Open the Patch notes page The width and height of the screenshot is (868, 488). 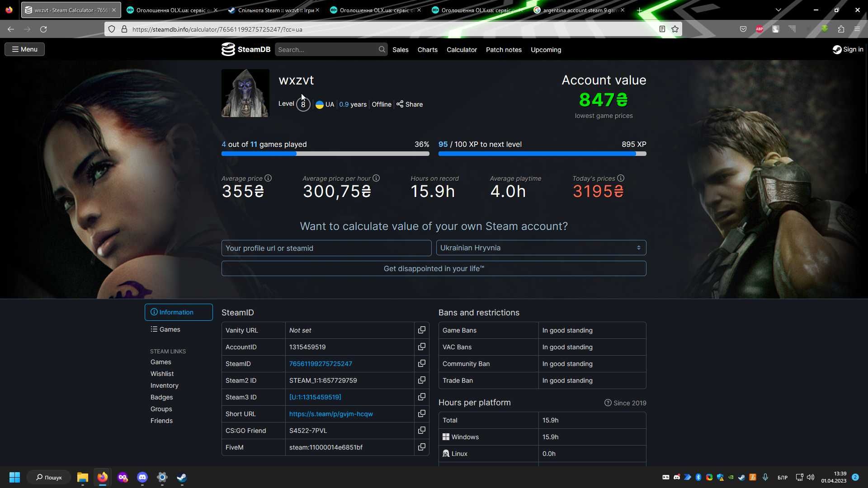tap(504, 50)
